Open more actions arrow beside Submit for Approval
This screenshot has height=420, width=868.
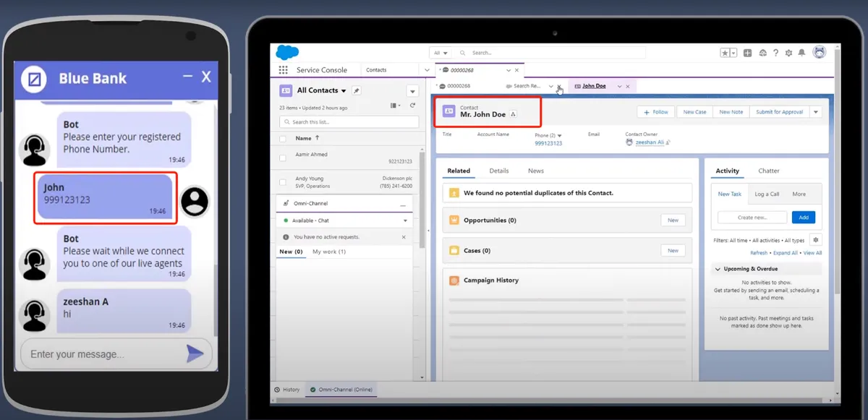click(x=816, y=112)
